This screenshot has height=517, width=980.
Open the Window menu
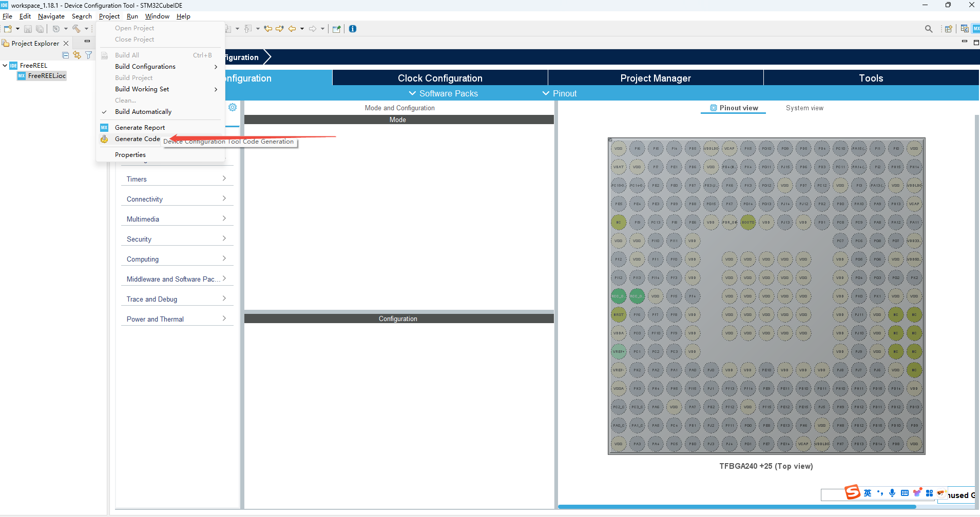pos(157,16)
